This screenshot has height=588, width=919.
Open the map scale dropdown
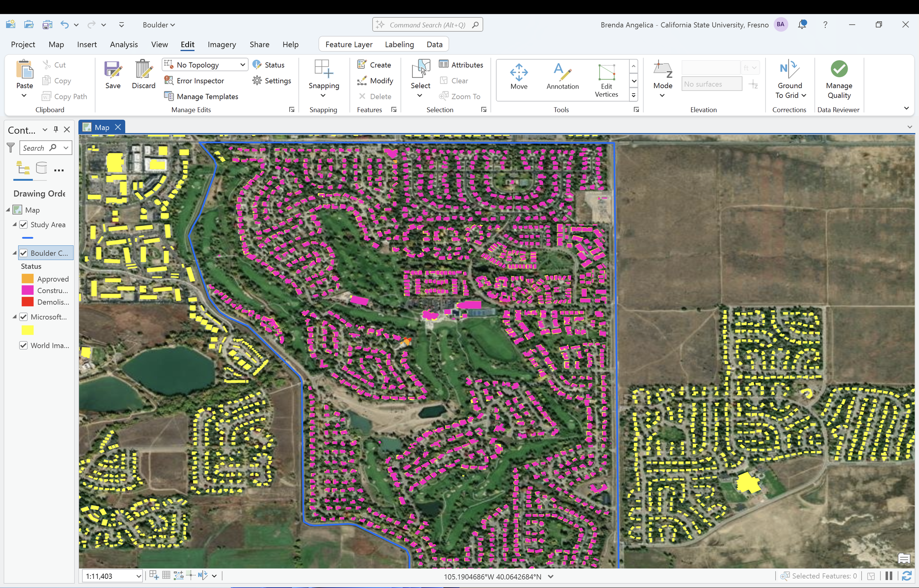coord(139,576)
